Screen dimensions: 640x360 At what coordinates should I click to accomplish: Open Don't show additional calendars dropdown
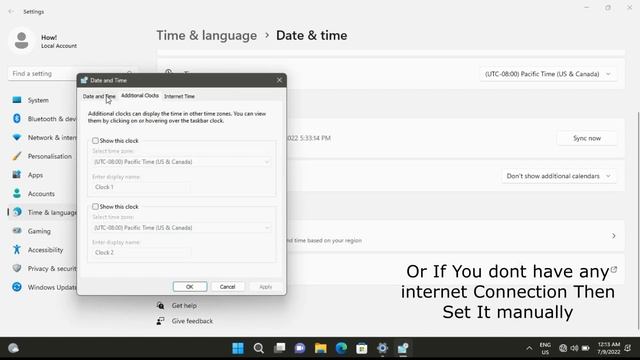pyautogui.click(x=559, y=176)
